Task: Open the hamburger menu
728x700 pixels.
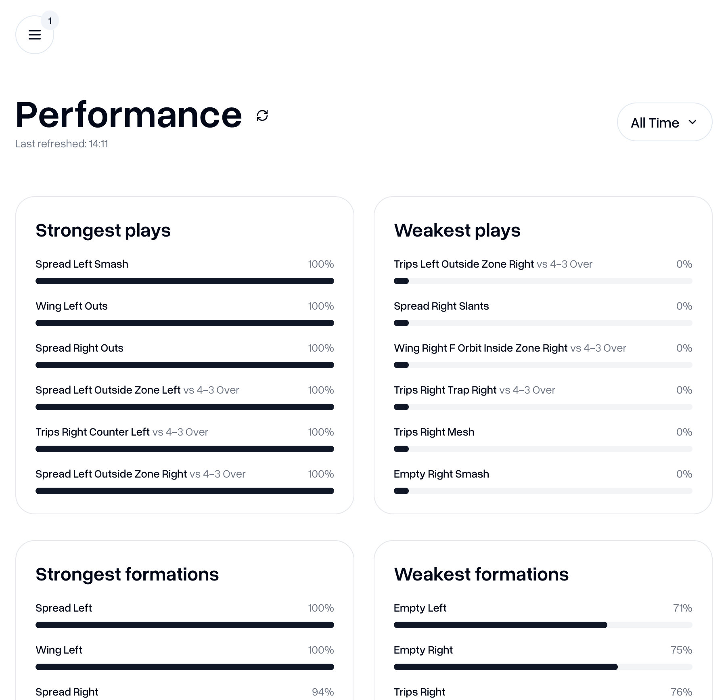Action: point(34,35)
